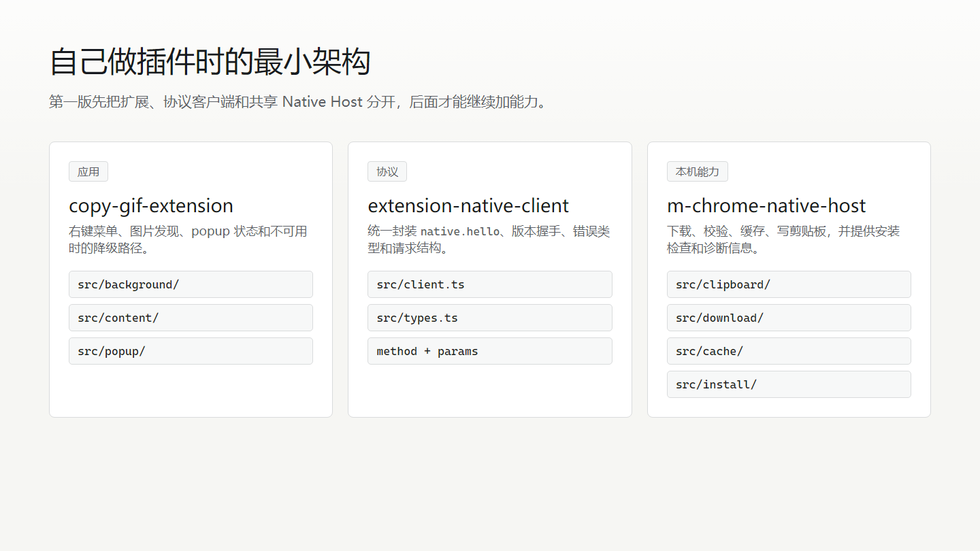Select the src/cache/ path row
This screenshot has height=551, width=980.
pyautogui.click(x=789, y=351)
